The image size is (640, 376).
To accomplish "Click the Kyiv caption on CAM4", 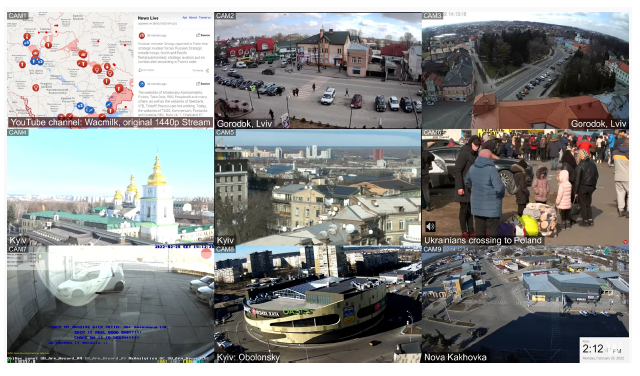I will tap(18, 240).
